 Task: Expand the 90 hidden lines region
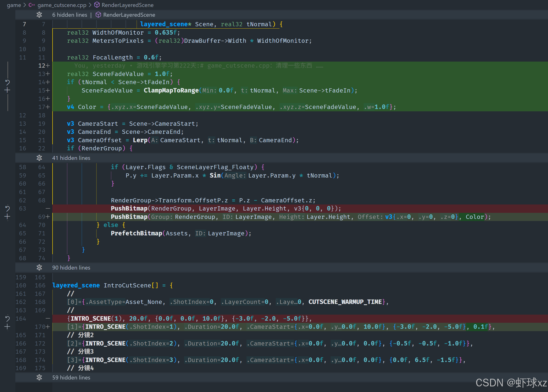39,267
